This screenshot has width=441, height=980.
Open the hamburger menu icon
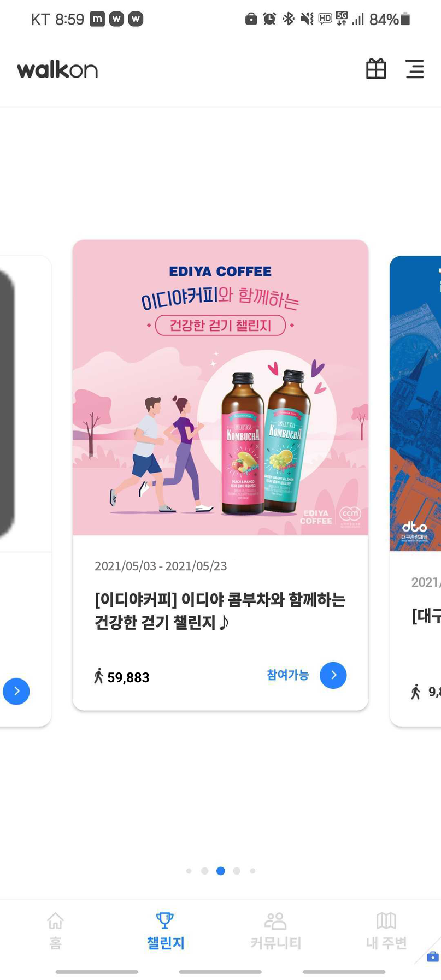point(415,69)
